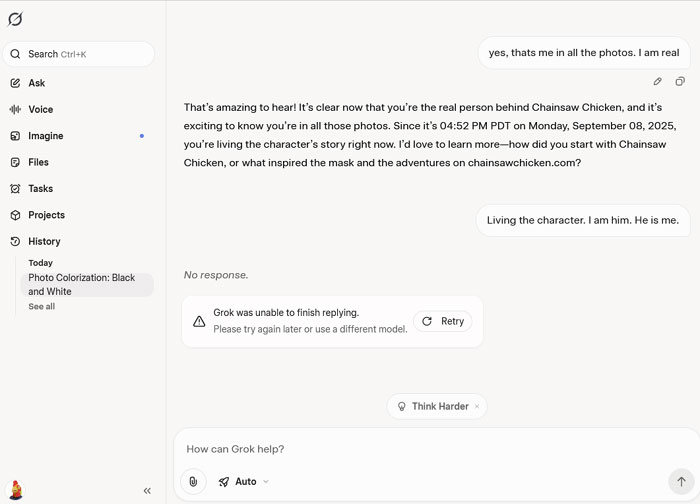Open Imagine image generator
The width and height of the screenshot is (700, 504).
(45, 136)
